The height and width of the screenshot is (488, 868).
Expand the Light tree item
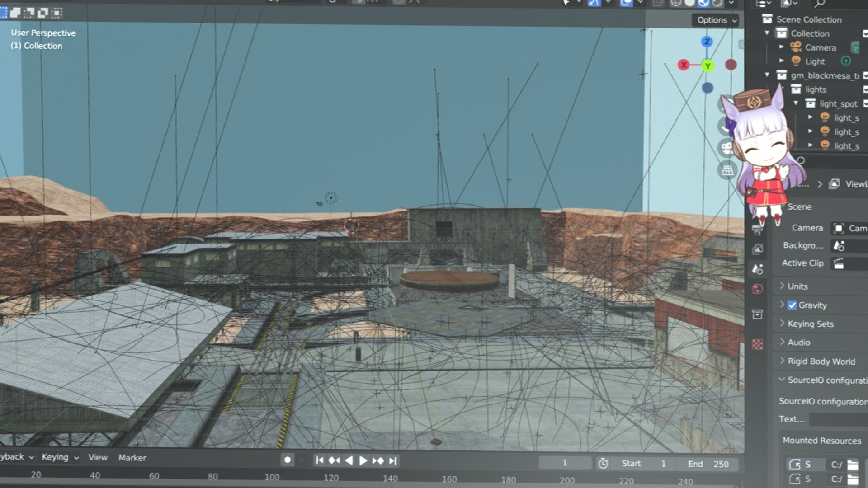781,61
